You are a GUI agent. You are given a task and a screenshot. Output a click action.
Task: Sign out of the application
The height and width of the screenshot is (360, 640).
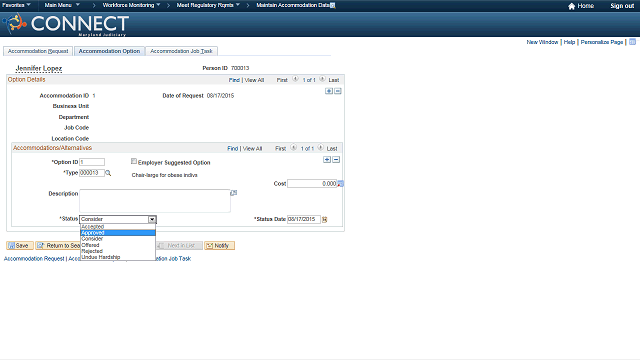[x=622, y=6]
